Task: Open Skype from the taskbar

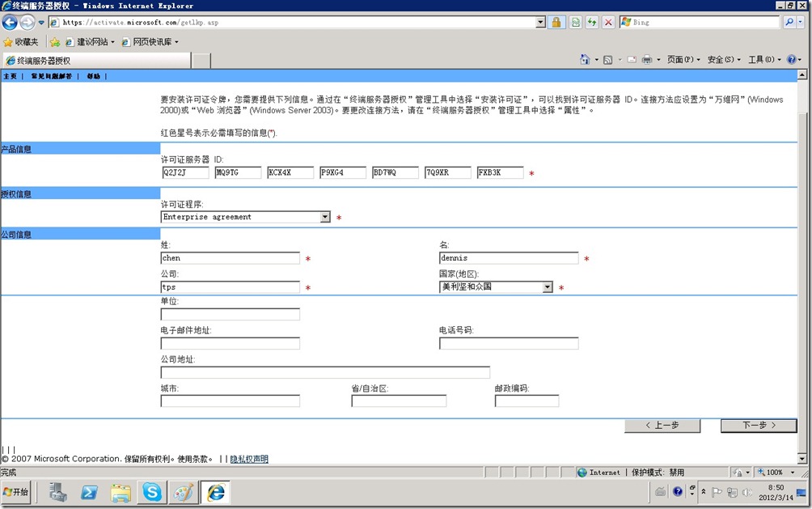Action: 152,493
